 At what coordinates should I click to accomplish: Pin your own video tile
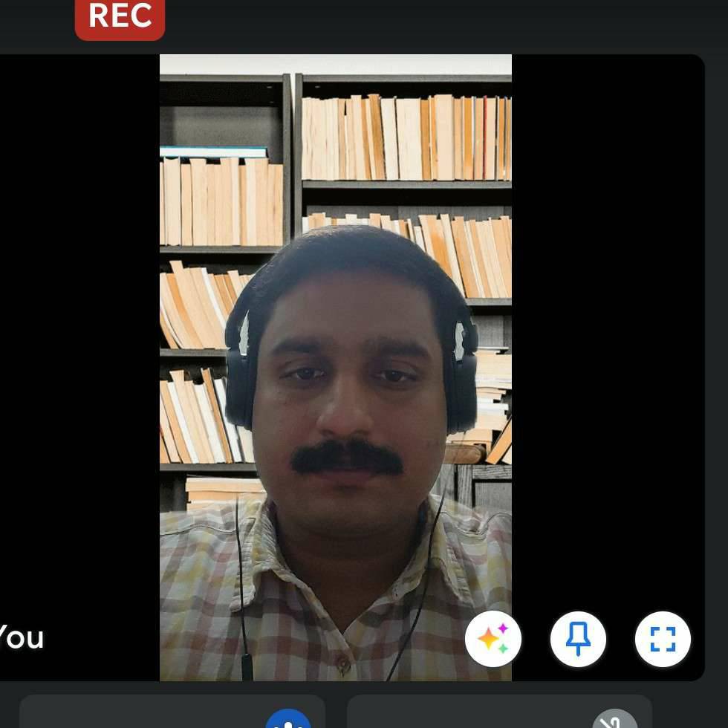[x=578, y=639]
